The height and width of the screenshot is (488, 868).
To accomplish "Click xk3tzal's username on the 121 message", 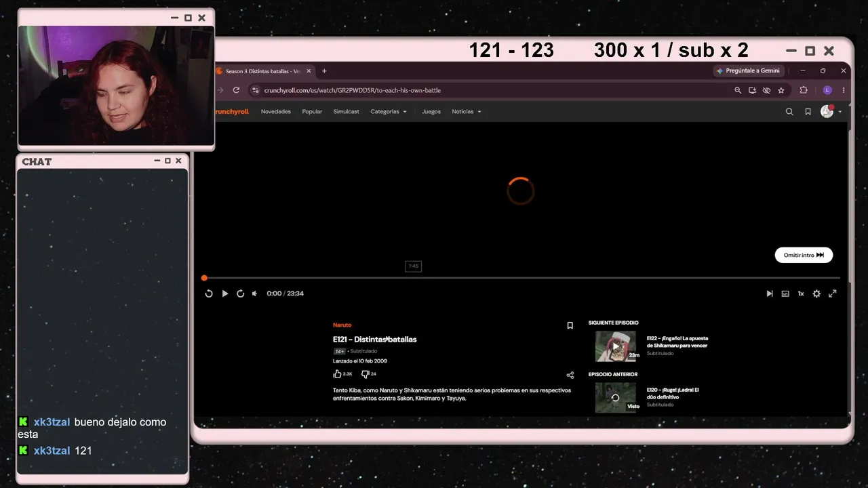I will [52, 451].
